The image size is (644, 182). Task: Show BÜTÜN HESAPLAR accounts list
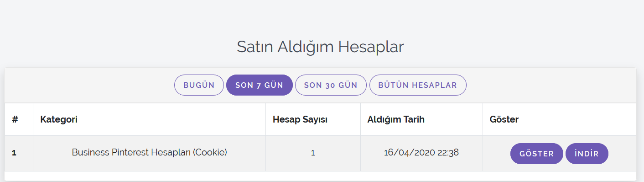418,85
